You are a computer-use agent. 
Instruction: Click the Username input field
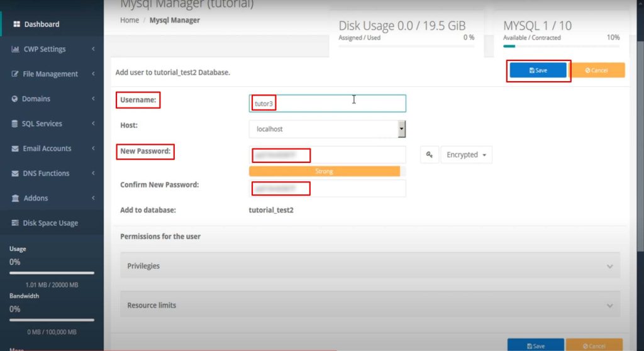point(327,103)
